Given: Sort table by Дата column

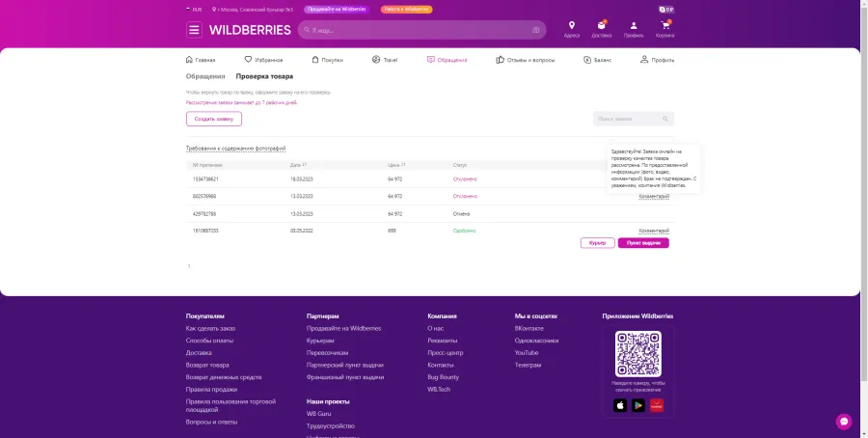Looking at the screenshot, I should (298, 165).
